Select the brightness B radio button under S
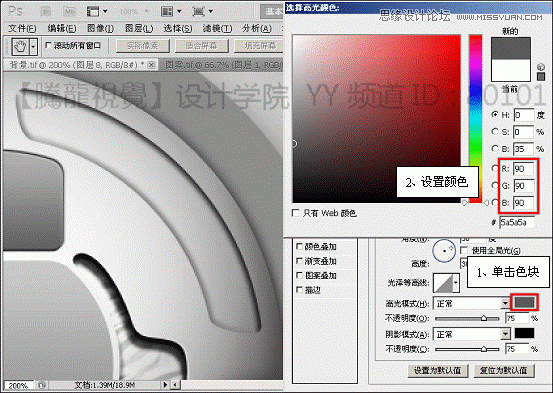553x393 pixels. click(x=495, y=149)
